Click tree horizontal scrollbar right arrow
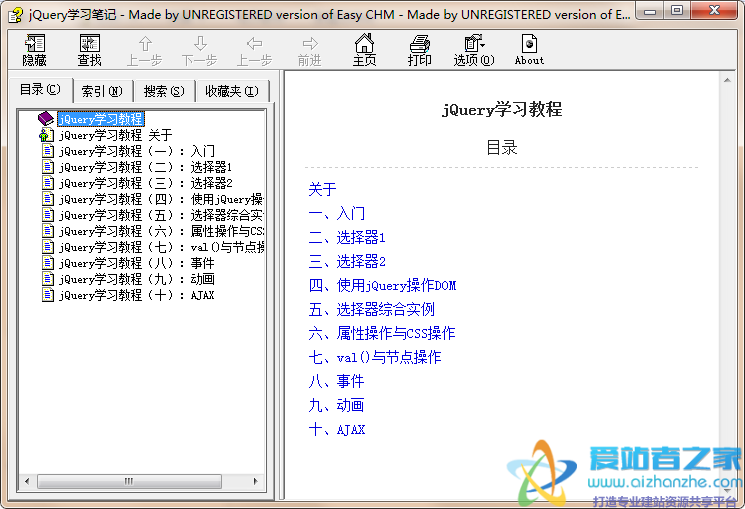 coord(256,481)
